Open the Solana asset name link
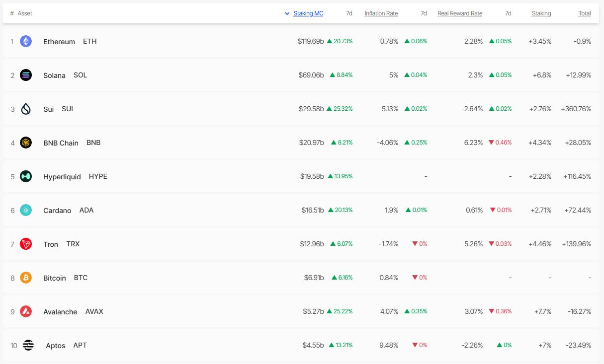Screen dimensions: 604x364 [54, 75]
